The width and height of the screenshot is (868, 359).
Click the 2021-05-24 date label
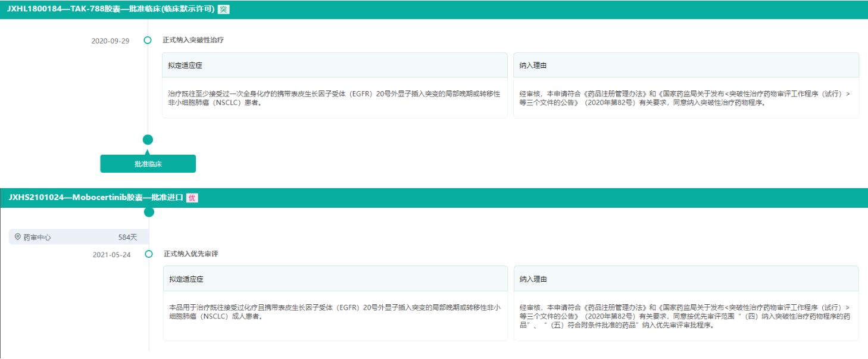pos(111,255)
